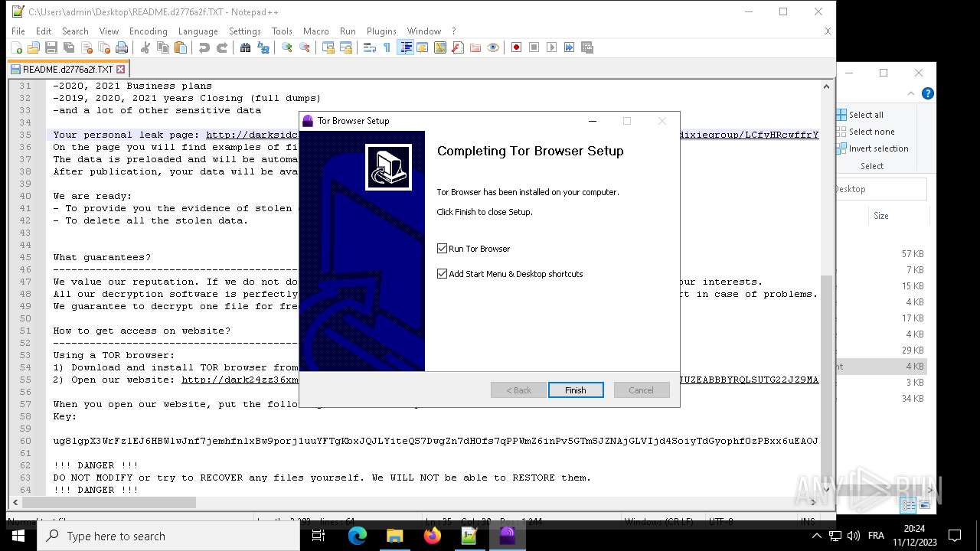Click the taskbar search box

168,536
